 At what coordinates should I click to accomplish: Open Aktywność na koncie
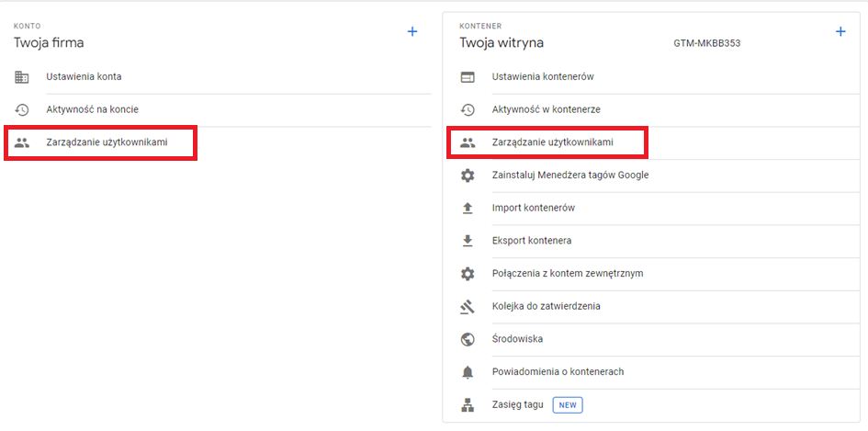92,110
